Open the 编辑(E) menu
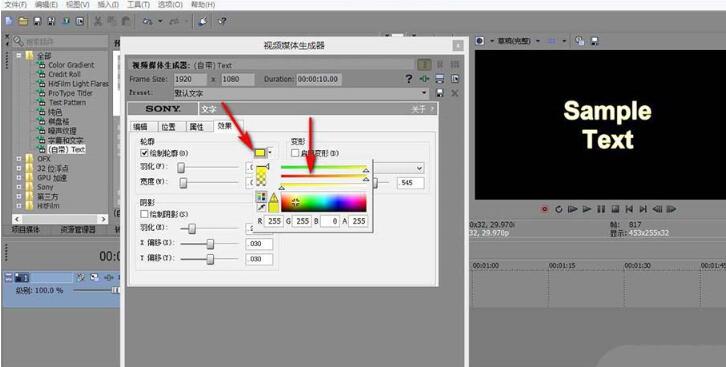This screenshot has width=726, height=367. coord(46,5)
